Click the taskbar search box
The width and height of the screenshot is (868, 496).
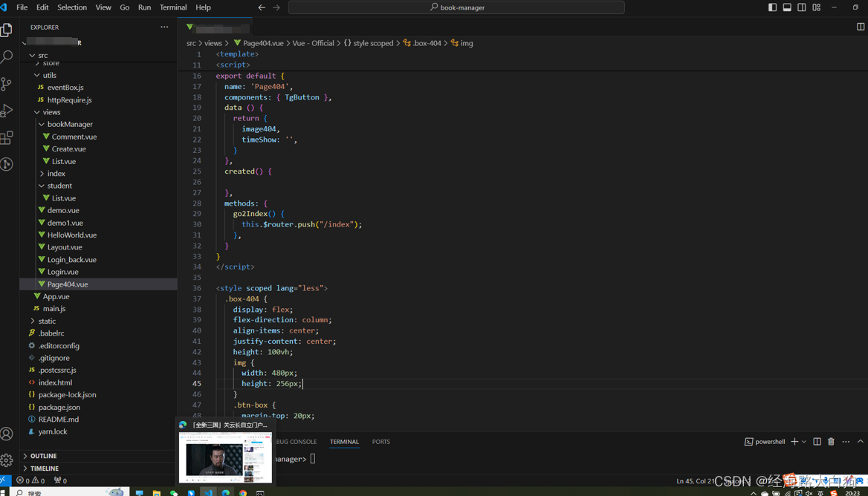tap(69, 492)
